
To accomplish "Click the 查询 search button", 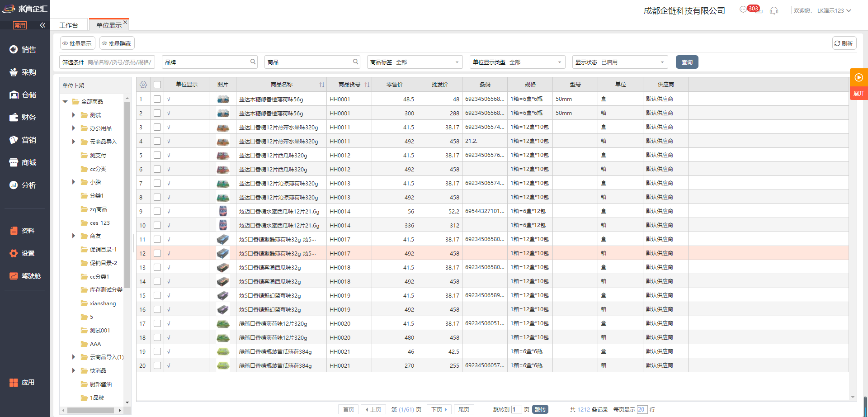I will coord(687,62).
